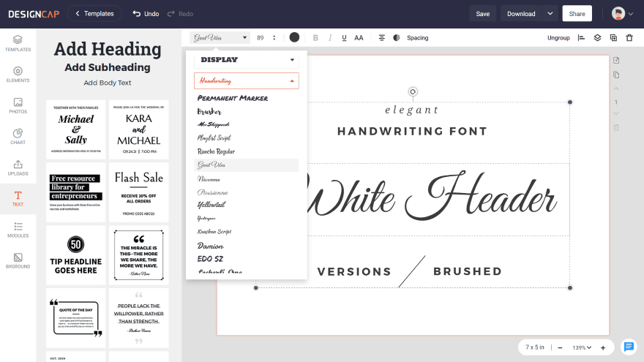Image resolution: width=644 pixels, height=362 pixels.
Task: Choose Permanent Marker font from list
Action: click(233, 98)
